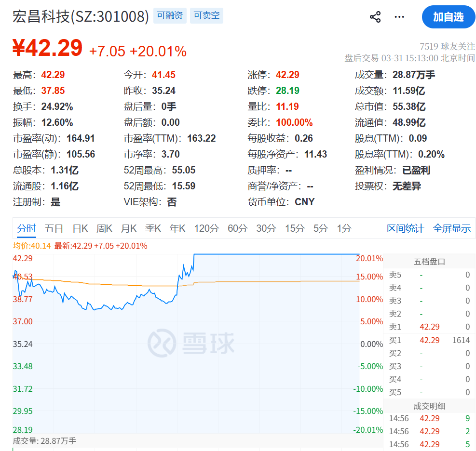Click the 加自选 button
Image resolution: width=476 pixels, height=451 pixels.
coord(448,16)
